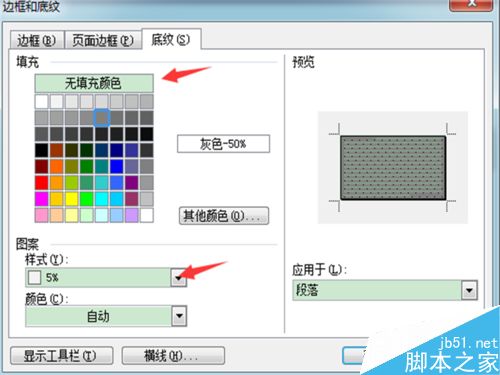Viewport: 500px width, 375px height.
Task: Expand the 应用于(L) 段落 dropdown arrow
Action: point(469,290)
